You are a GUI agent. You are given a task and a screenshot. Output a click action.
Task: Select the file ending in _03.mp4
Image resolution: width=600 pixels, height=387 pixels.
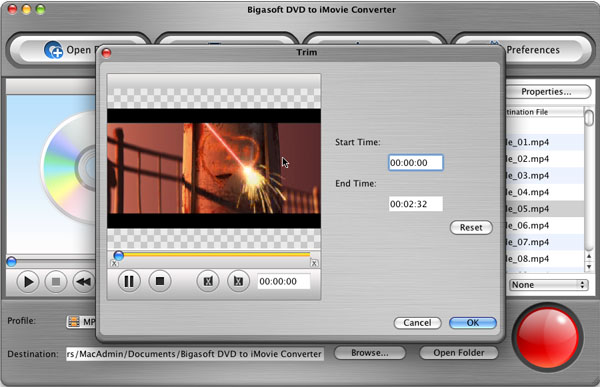point(545,176)
